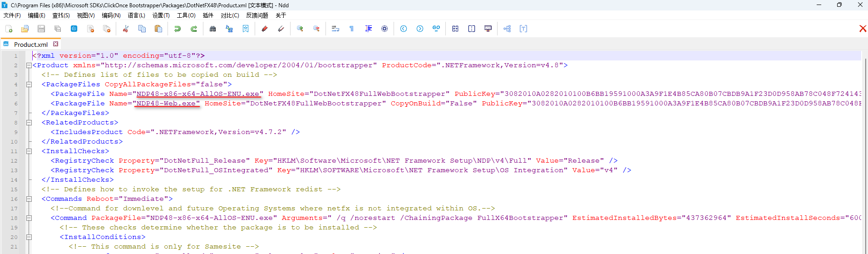This screenshot has height=254, width=868.
Task: Click the Replace text icon
Action: tap(229, 29)
